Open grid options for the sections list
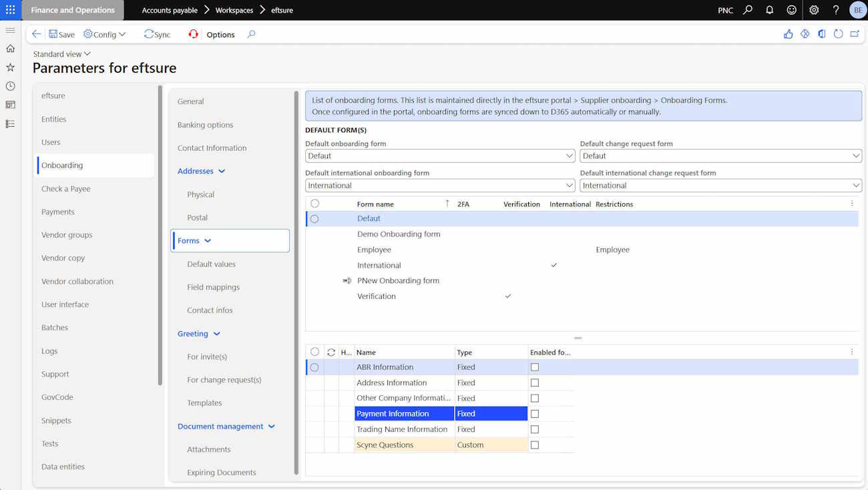Image resolution: width=868 pixels, height=490 pixels. [852, 352]
